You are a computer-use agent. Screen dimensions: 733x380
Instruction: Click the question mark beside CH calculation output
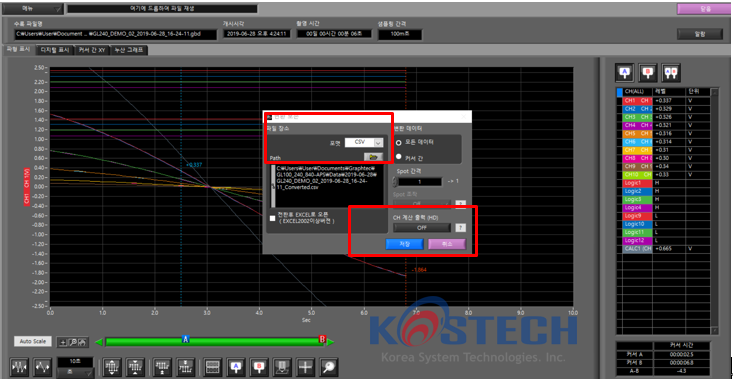460,228
